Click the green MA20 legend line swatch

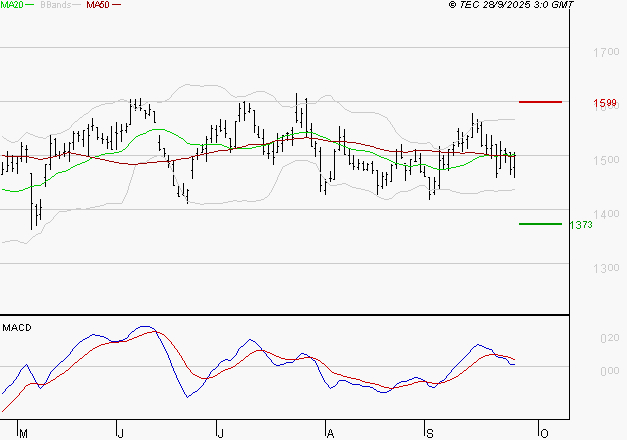[x=30, y=6]
